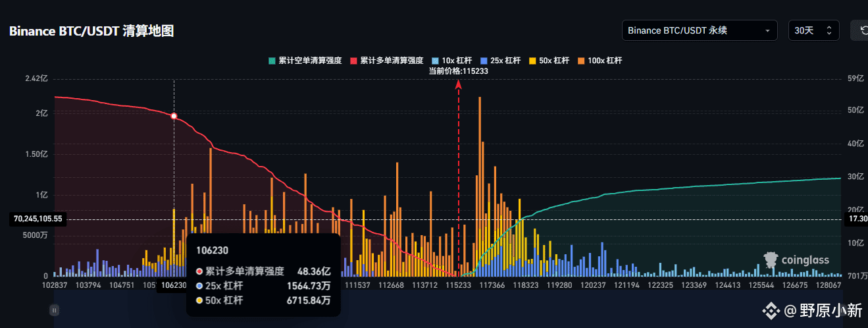
Task: Click the Binance BTC/USDT 清算地图 title
Action: 91,31
